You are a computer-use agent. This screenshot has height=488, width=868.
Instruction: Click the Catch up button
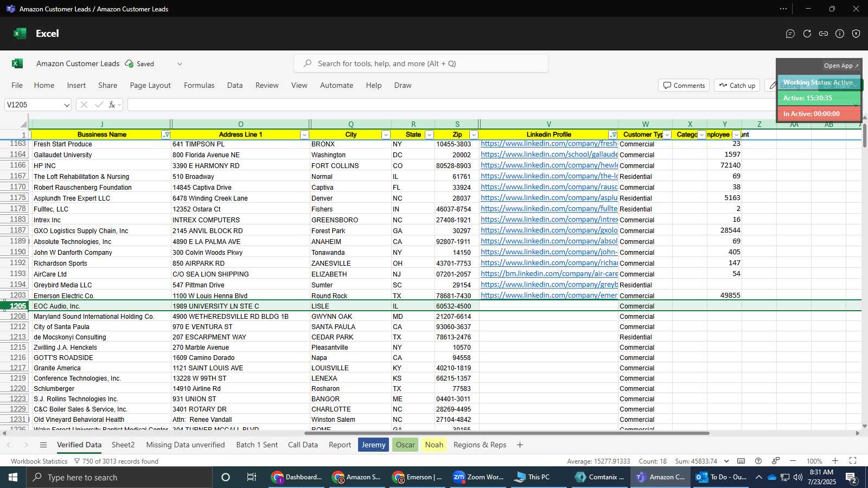[x=737, y=85]
